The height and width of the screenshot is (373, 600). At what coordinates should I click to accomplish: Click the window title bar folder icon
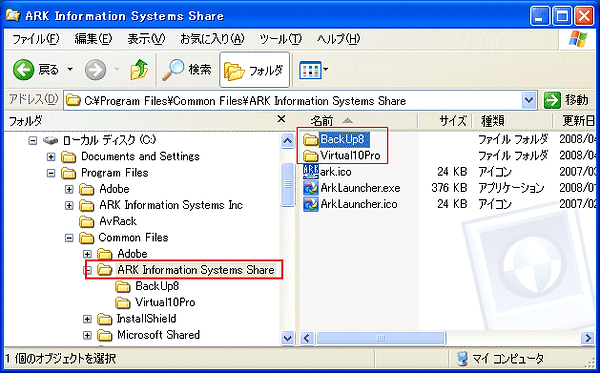pos(13,15)
